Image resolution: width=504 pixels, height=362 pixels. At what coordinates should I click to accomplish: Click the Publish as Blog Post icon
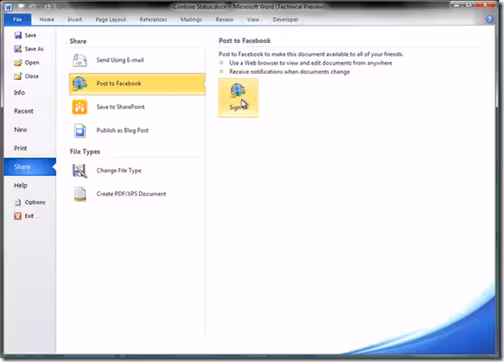80,130
